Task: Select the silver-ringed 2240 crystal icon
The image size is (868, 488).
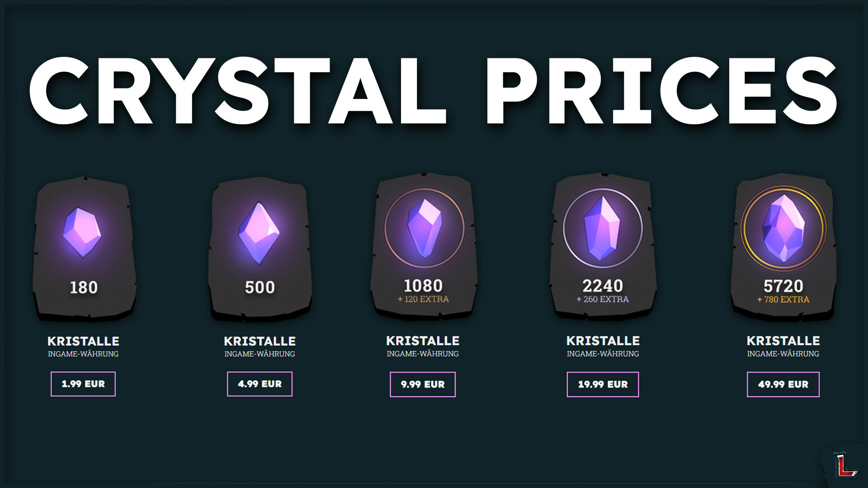Action: 603,228
